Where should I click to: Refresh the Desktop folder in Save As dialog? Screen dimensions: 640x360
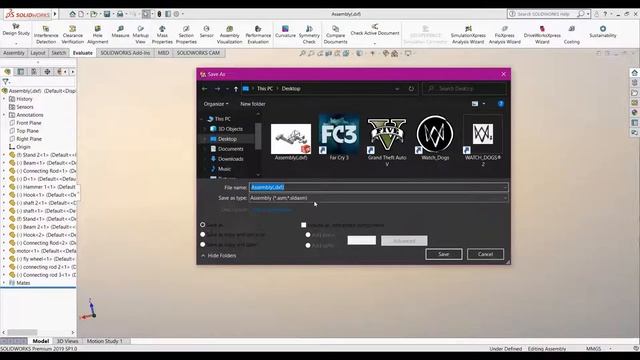click(411, 89)
